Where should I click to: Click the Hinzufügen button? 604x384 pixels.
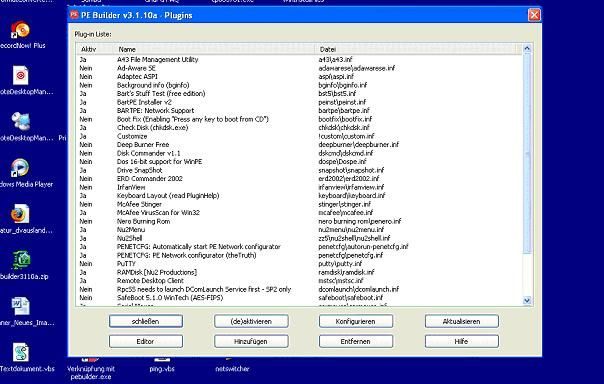pyautogui.click(x=251, y=341)
